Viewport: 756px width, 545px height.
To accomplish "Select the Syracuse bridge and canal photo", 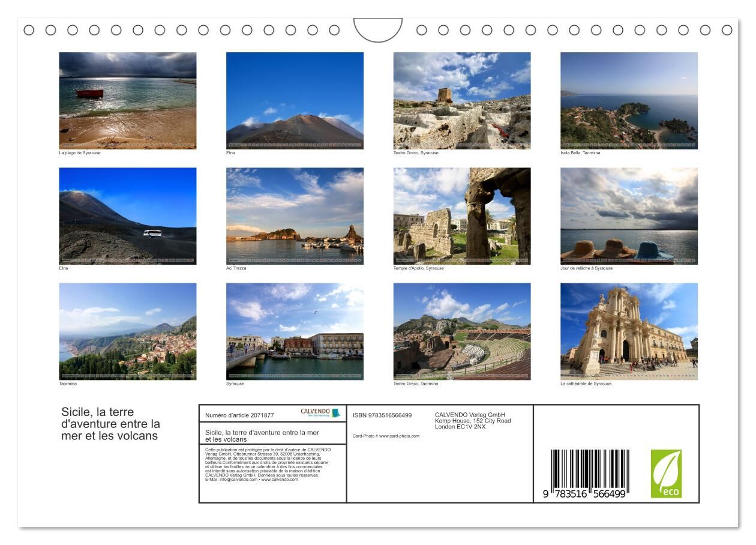I will pos(295,331).
